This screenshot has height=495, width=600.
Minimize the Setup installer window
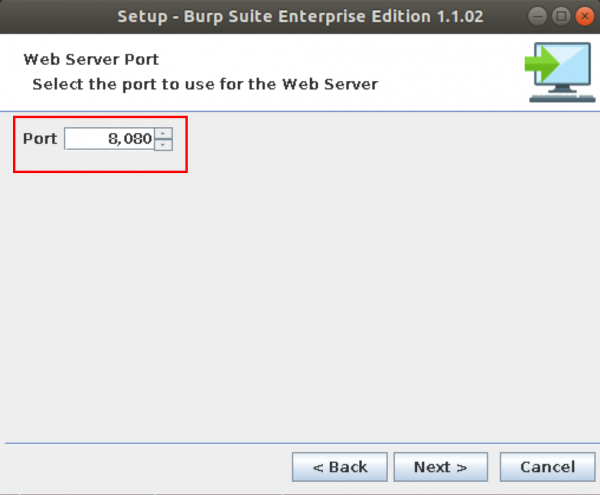pyautogui.click(x=538, y=16)
